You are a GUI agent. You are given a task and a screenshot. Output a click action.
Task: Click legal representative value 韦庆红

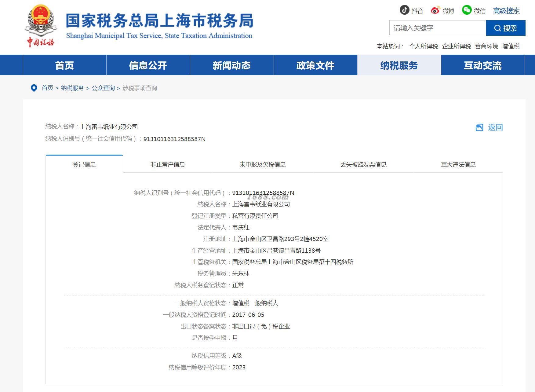tap(241, 227)
